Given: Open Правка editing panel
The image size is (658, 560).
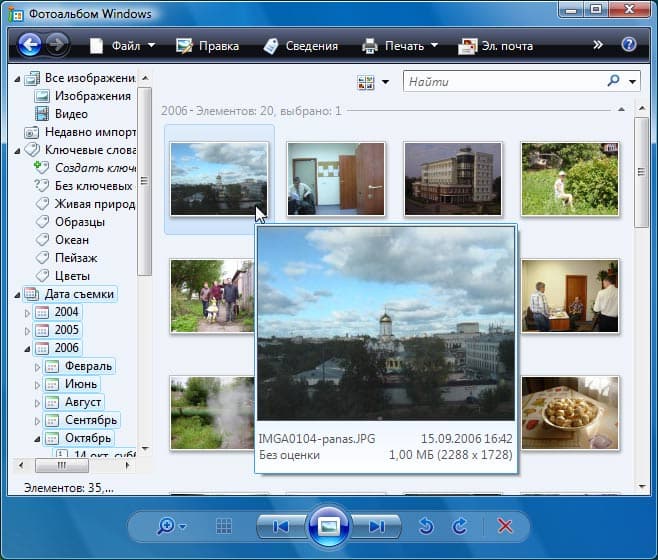Looking at the screenshot, I should (x=207, y=45).
